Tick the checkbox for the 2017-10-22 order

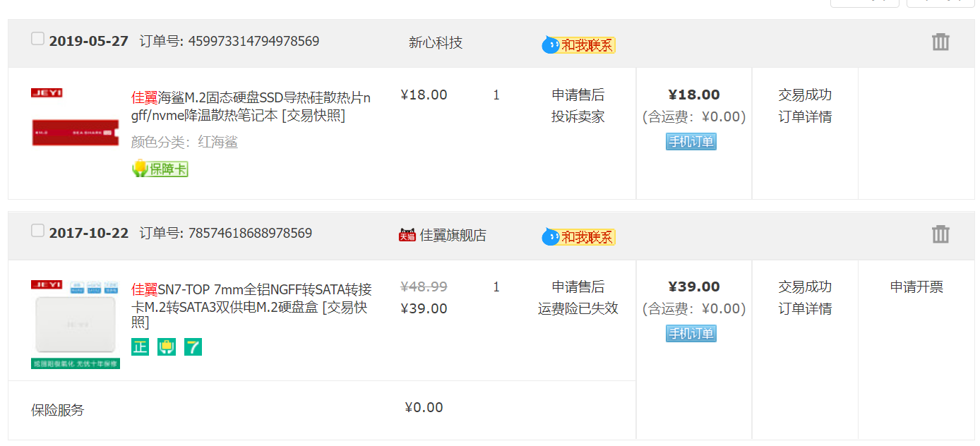[x=37, y=231]
